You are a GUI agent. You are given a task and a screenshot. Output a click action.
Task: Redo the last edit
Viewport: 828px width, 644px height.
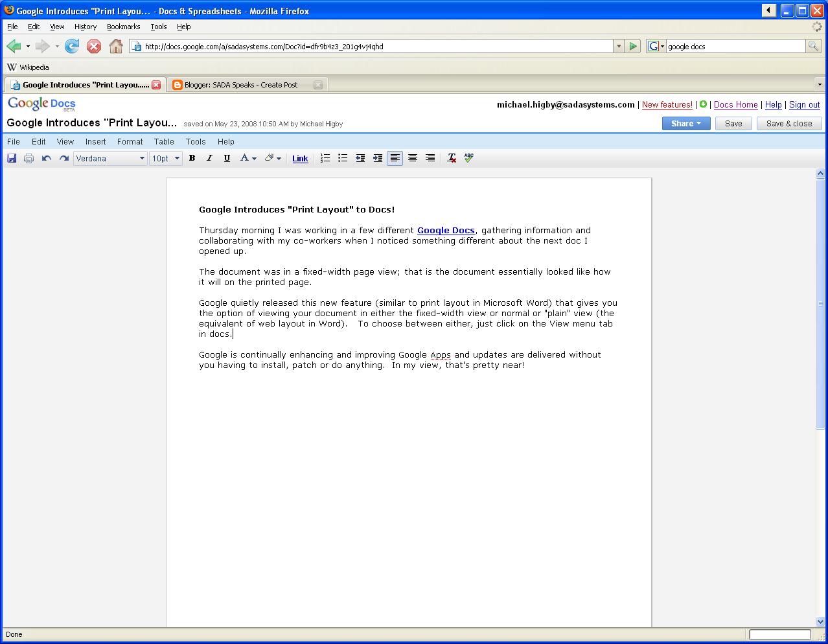point(63,158)
